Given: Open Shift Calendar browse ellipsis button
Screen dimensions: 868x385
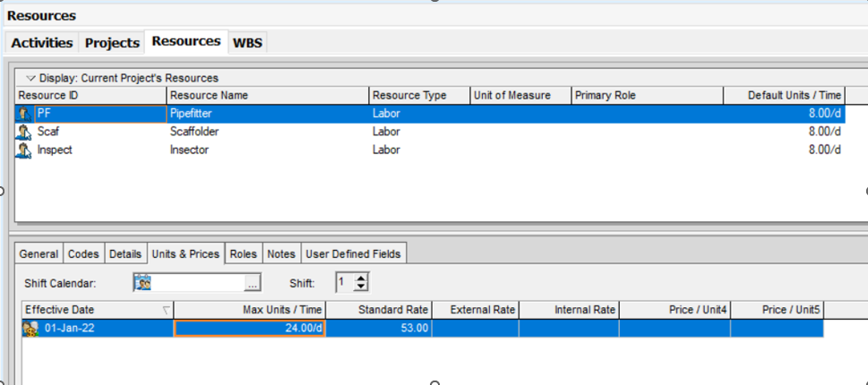Looking at the screenshot, I should click(253, 283).
